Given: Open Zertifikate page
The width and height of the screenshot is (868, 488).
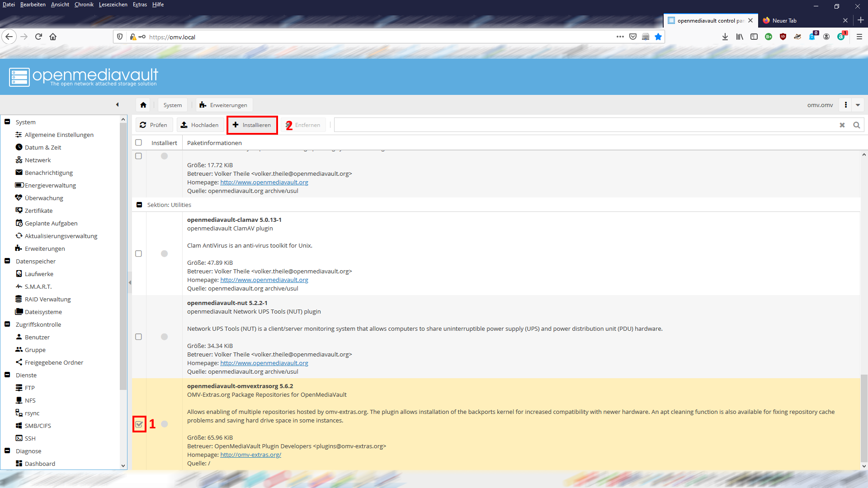Looking at the screenshot, I should click(x=38, y=211).
